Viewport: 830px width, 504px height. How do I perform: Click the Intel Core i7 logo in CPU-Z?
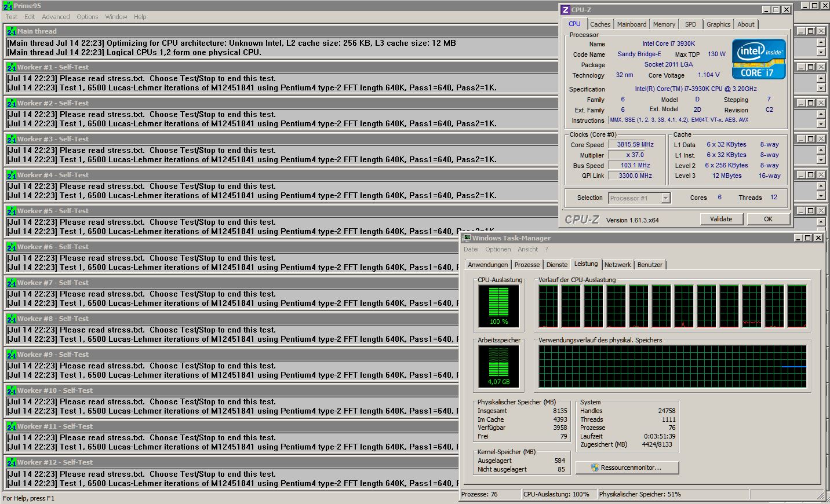tap(759, 59)
